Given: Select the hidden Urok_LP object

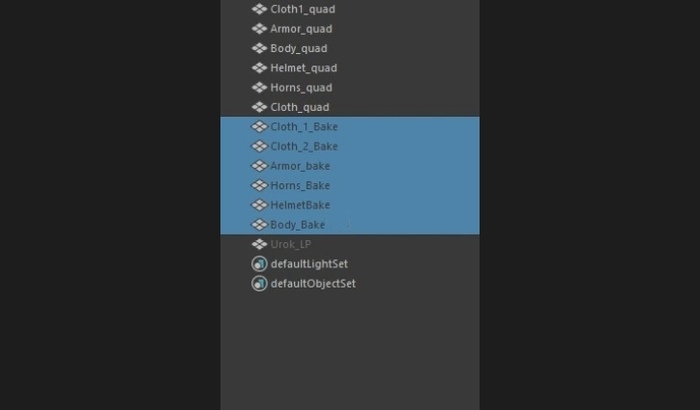Looking at the screenshot, I should tap(350, 244).
